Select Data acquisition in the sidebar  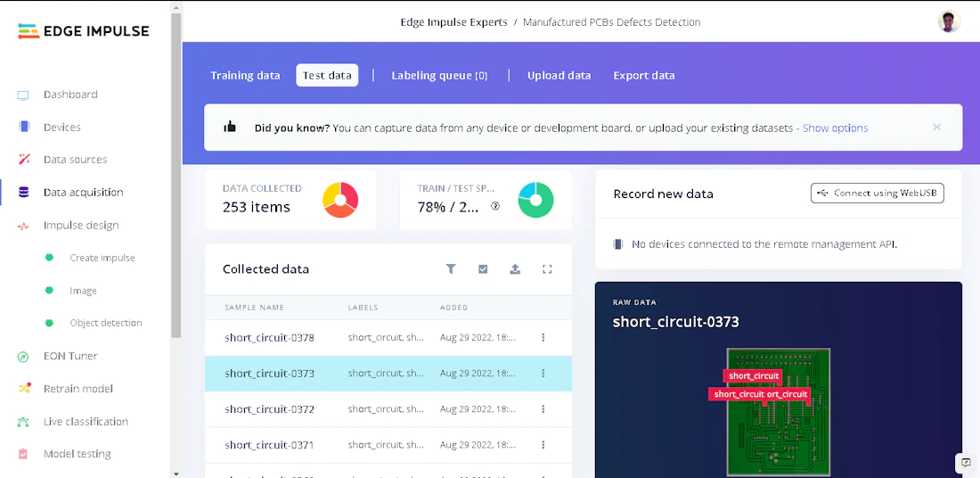(x=83, y=192)
